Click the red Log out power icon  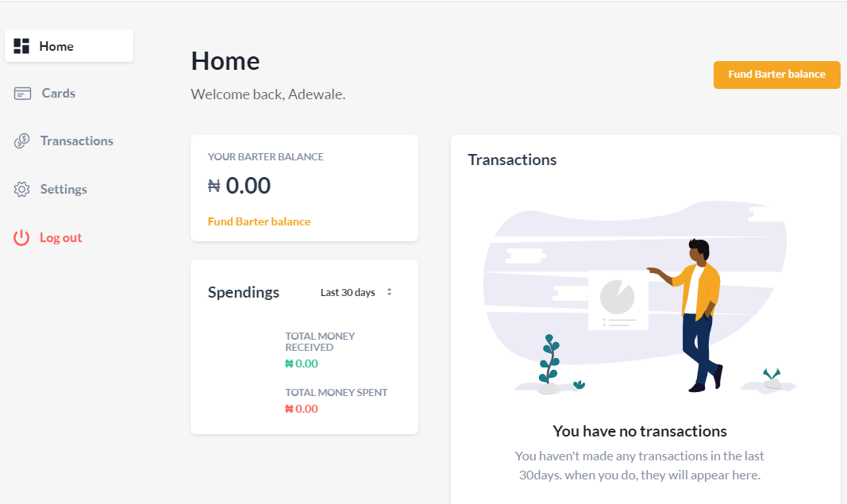[21, 237]
